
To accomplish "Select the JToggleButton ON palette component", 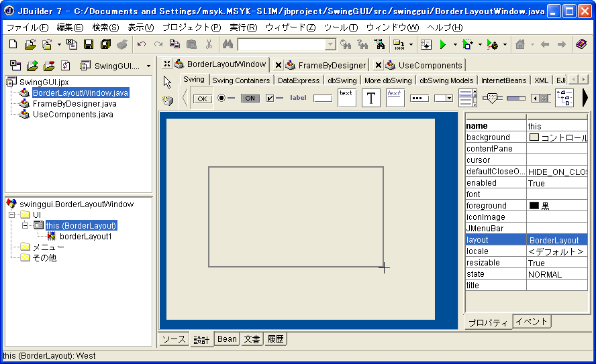I will coord(250,98).
